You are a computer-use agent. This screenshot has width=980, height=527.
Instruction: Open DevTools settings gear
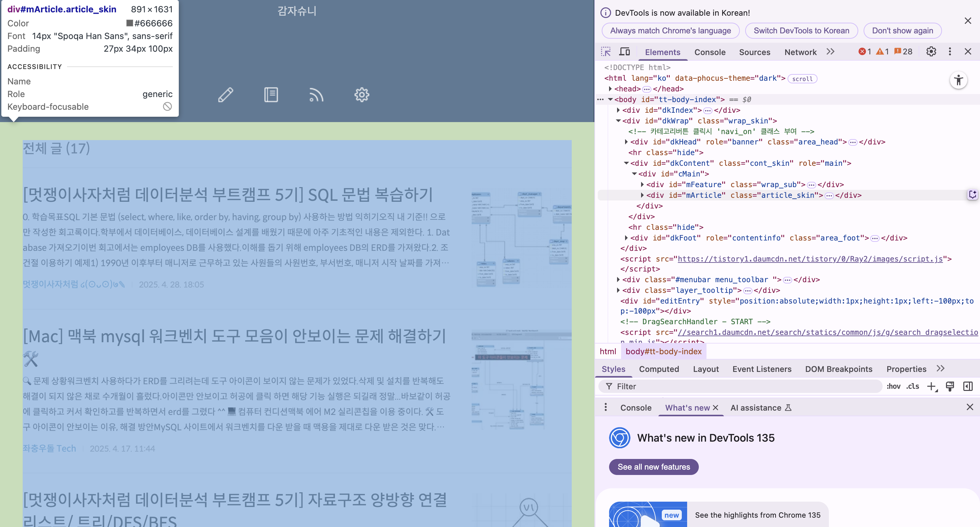(x=931, y=52)
